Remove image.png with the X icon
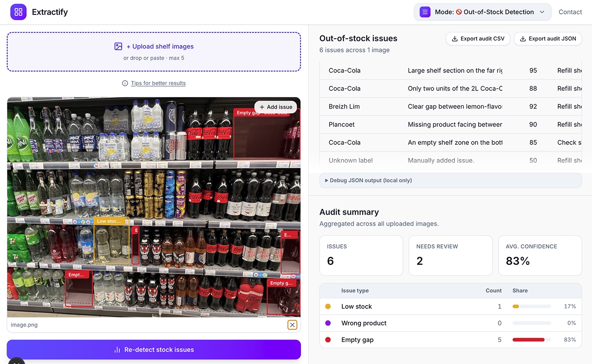Screen dimensions: 592x364 [292, 325]
